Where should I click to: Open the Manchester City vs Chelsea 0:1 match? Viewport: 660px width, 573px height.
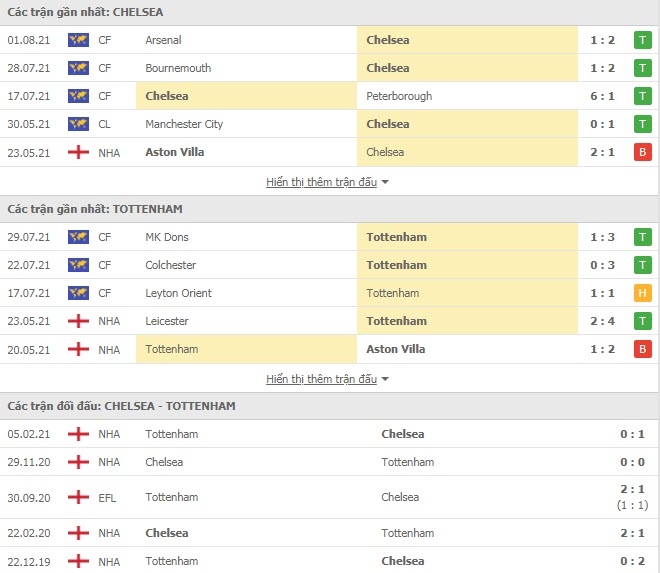pos(330,124)
